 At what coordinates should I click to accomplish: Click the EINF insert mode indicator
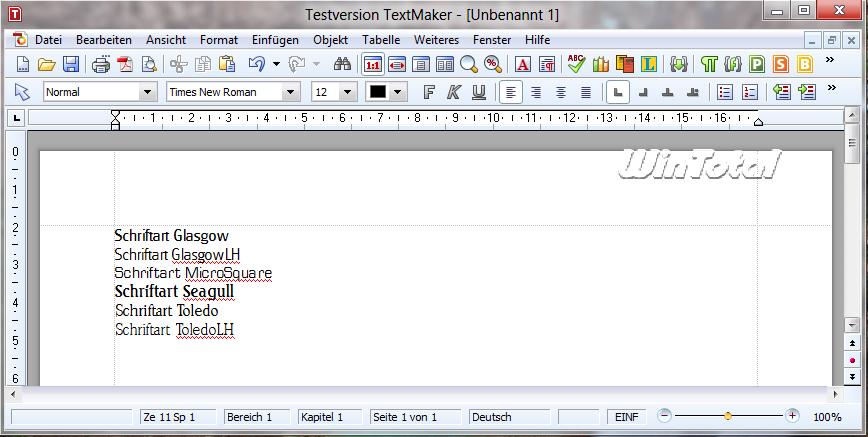[626, 417]
